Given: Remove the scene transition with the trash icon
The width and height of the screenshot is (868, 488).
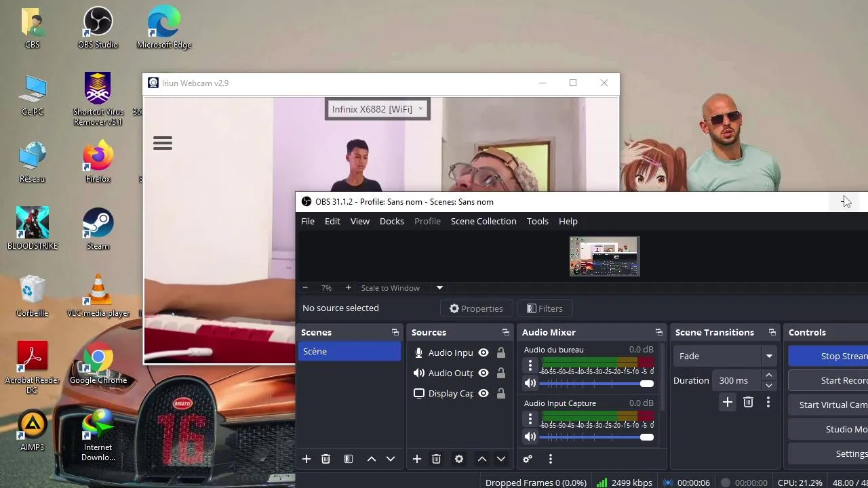Looking at the screenshot, I should (x=748, y=403).
